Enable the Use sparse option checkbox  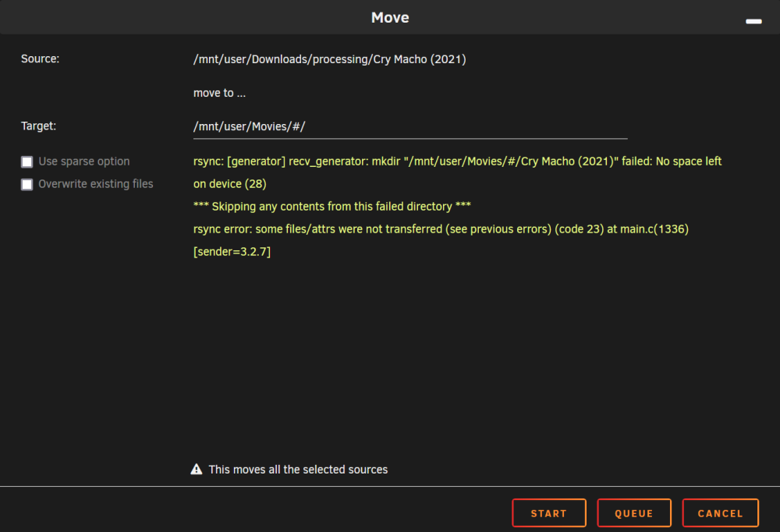click(27, 161)
